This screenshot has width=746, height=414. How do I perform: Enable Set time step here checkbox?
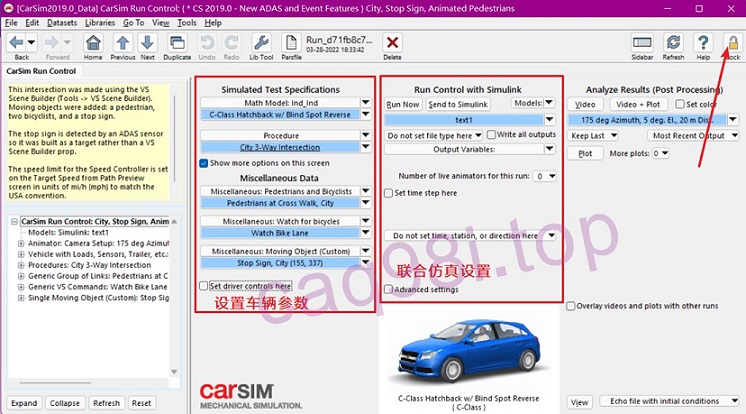coord(389,193)
